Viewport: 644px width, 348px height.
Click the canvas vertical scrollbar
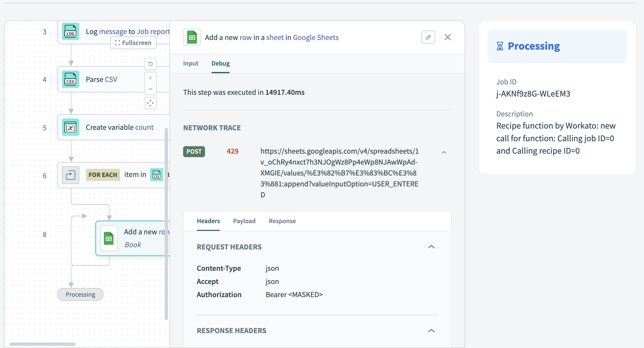pyautogui.click(x=166, y=225)
